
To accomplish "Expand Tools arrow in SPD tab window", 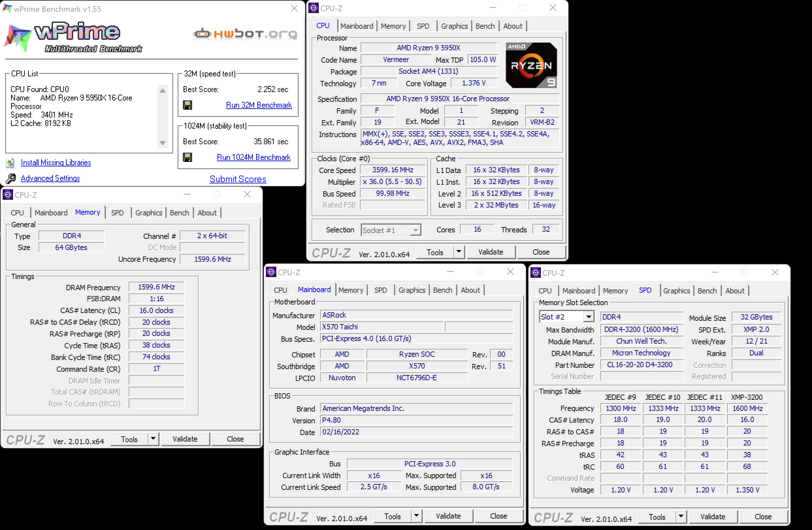I will click(681, 517).
